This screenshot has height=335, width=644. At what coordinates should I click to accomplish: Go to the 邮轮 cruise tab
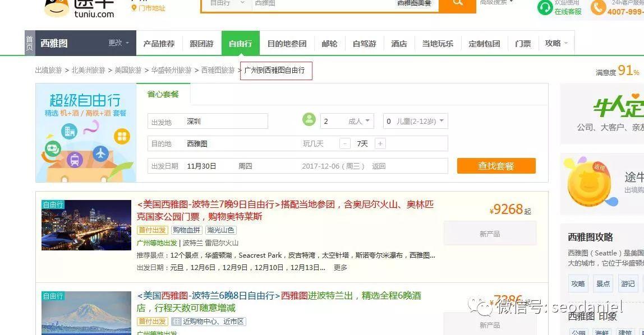(329, 44)
